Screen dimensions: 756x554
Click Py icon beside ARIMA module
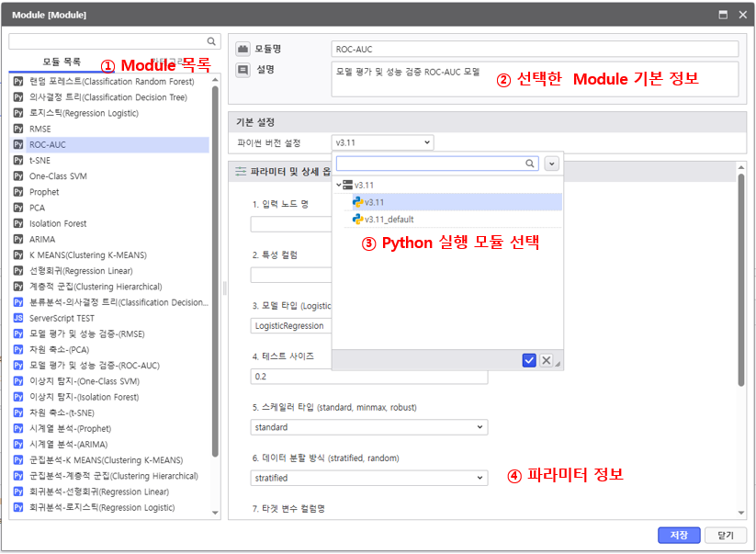click(x=18, y=239)
